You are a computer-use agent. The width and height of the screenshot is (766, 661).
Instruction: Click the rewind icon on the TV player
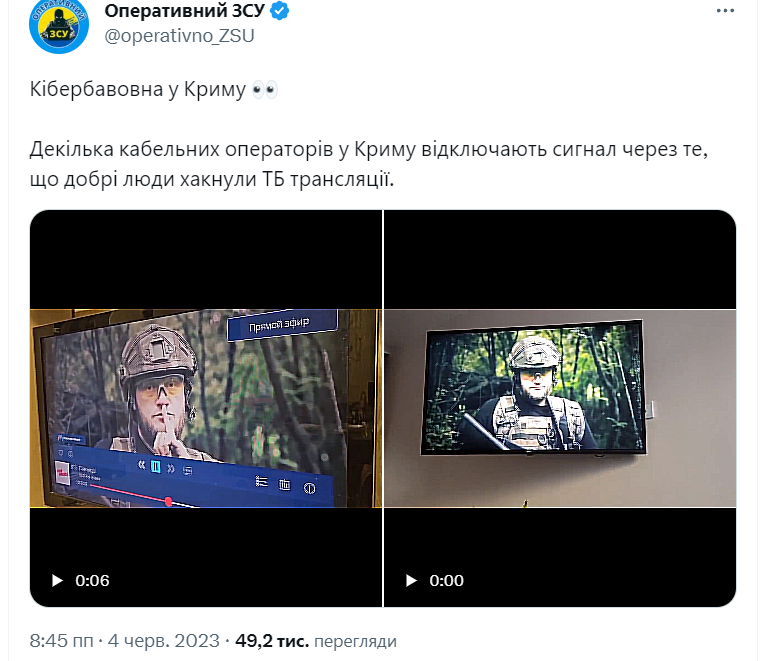141,464
